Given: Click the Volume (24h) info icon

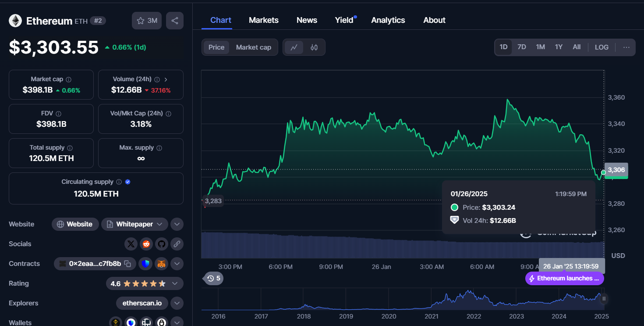Looking at the screenshot, I should (157, 79).
